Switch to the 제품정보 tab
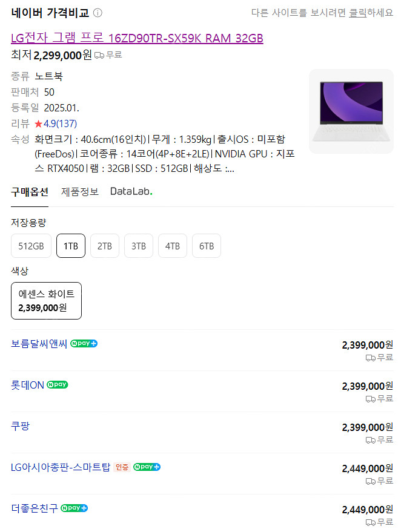 (80, 192)
